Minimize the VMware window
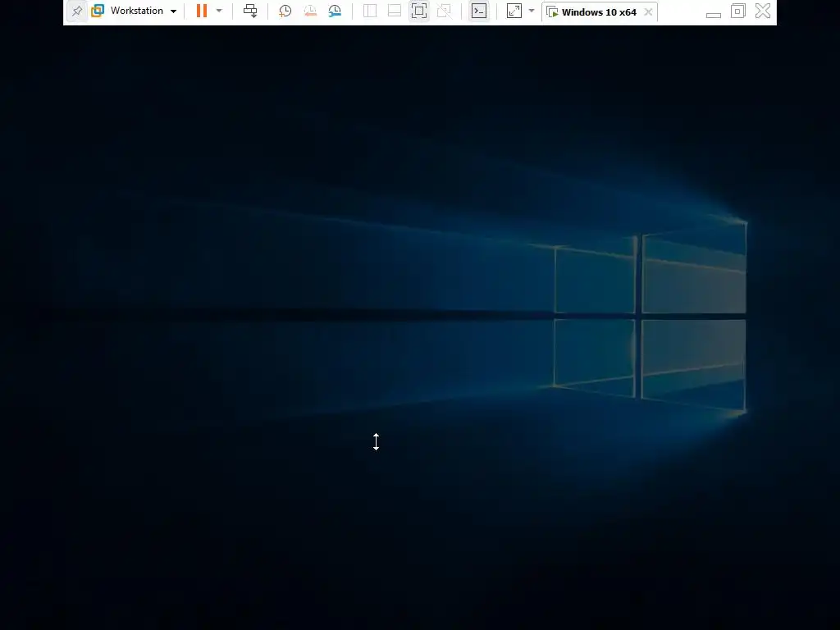Image resolution: width=840 pixels, height=630 pixels. (x=714, y=13)
